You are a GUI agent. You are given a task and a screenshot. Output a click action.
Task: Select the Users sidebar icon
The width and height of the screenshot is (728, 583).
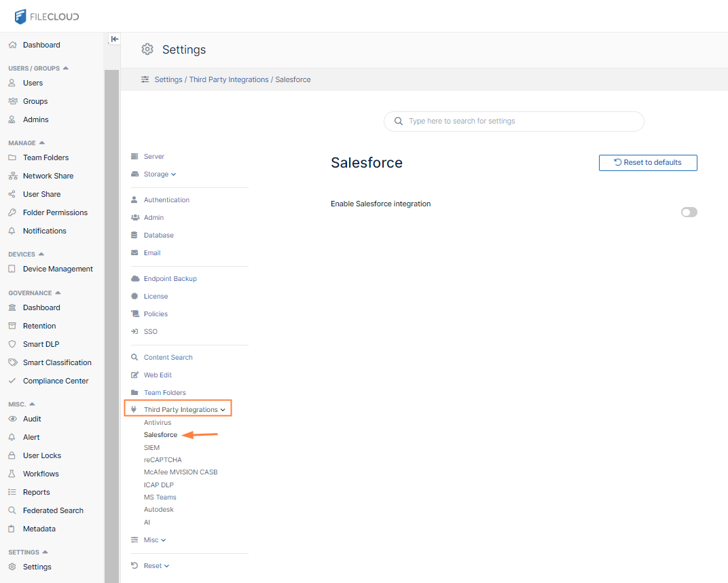(x=14, y=84)
